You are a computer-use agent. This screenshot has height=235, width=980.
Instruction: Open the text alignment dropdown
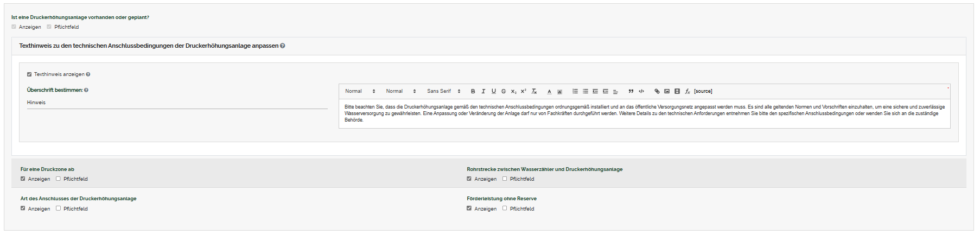(615, 91)
